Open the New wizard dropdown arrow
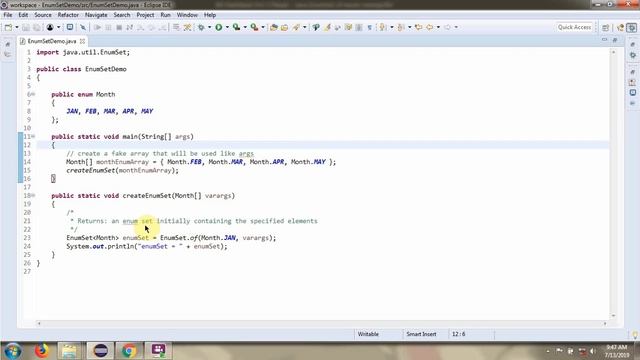 point(17,27)
